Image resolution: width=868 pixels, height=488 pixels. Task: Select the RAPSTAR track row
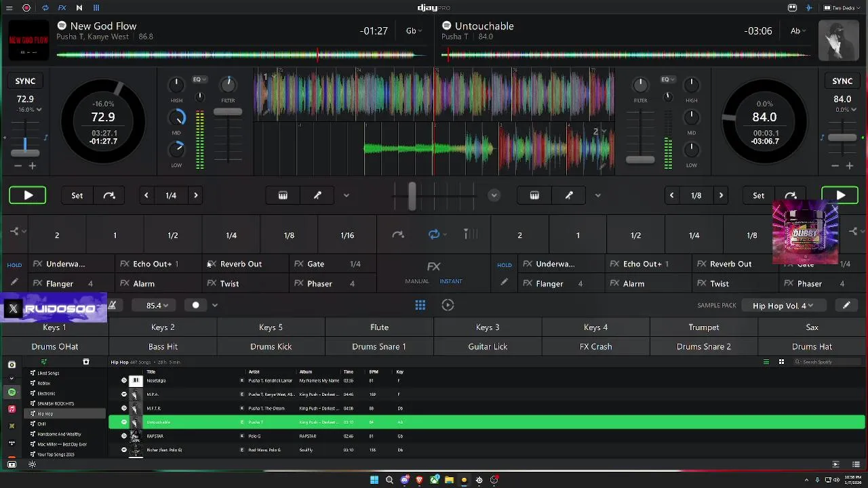pyautogui.click(x=487, y=436)
